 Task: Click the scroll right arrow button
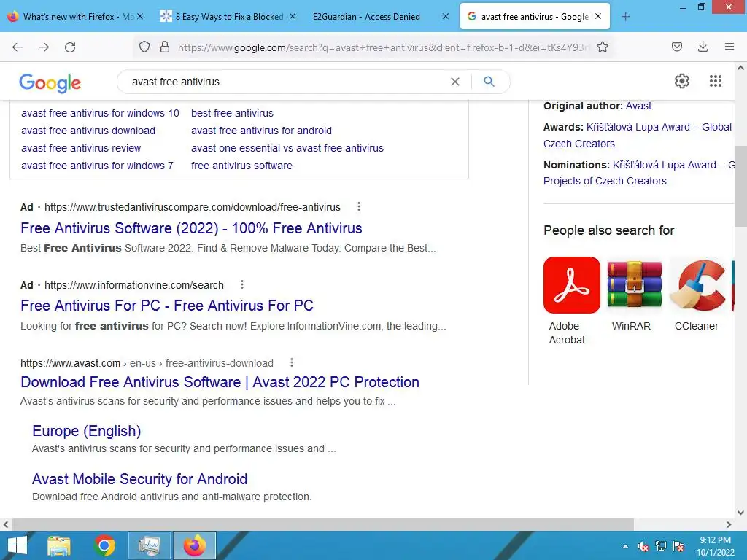coord(729,524)
